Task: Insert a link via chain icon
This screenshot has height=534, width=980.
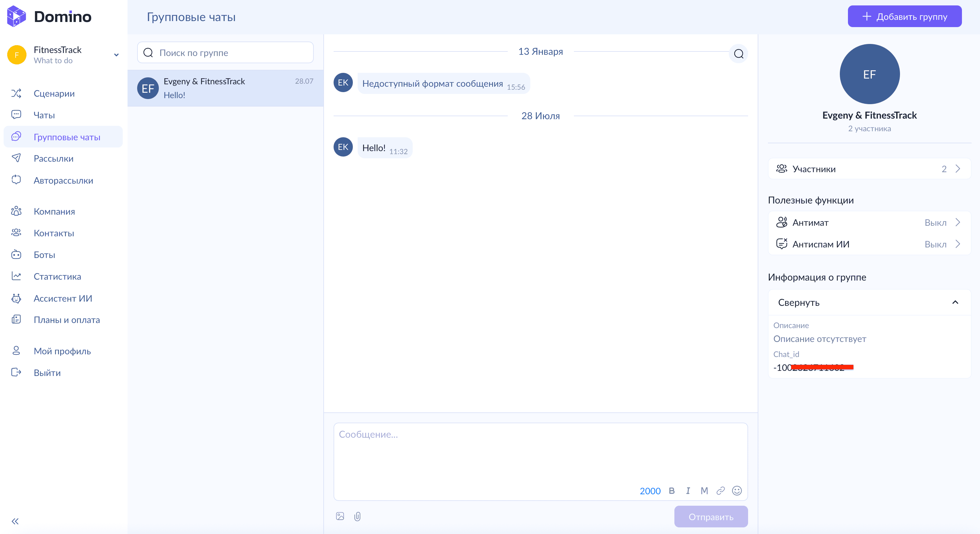Action: pyautogui.click(x=720, y=491)
